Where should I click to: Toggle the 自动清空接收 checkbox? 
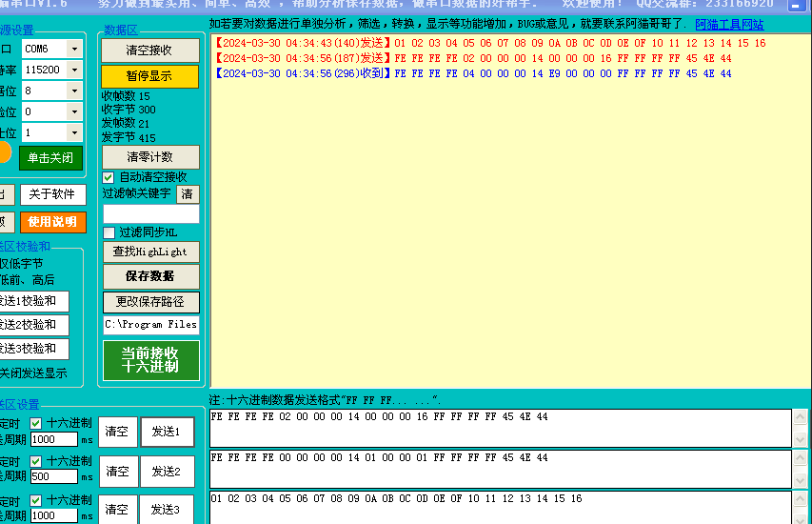pyautogui.click(x=109, y=177)
